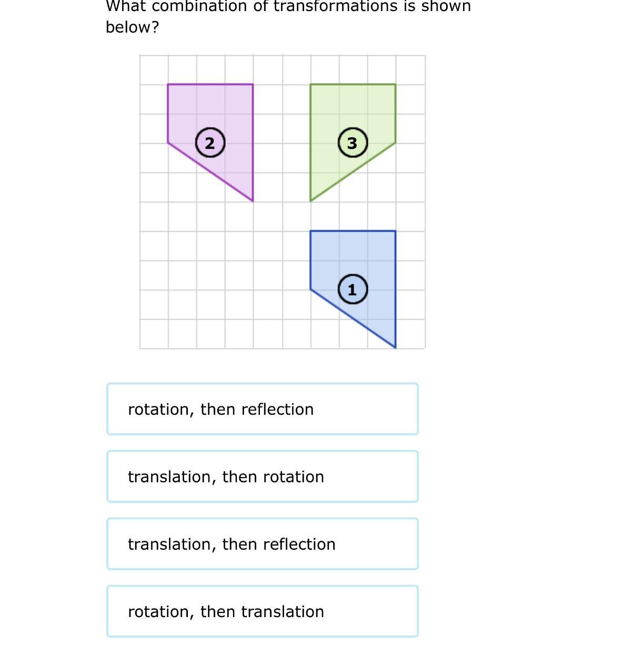Select the purple polygon's slanted bottom edge
Image resolution: width=644 pixels, height=645 pixels.
tap(210, 172)
